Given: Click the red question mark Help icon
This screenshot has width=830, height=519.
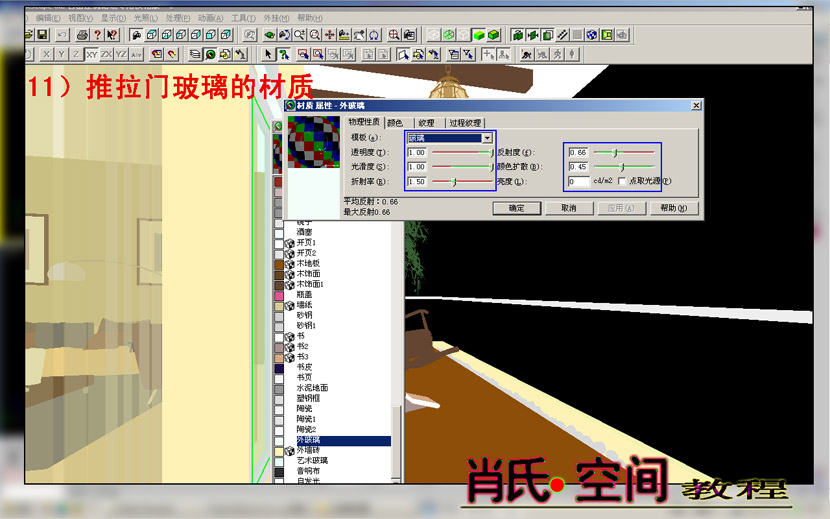Looking at the screenshot, I should (97, 35).
